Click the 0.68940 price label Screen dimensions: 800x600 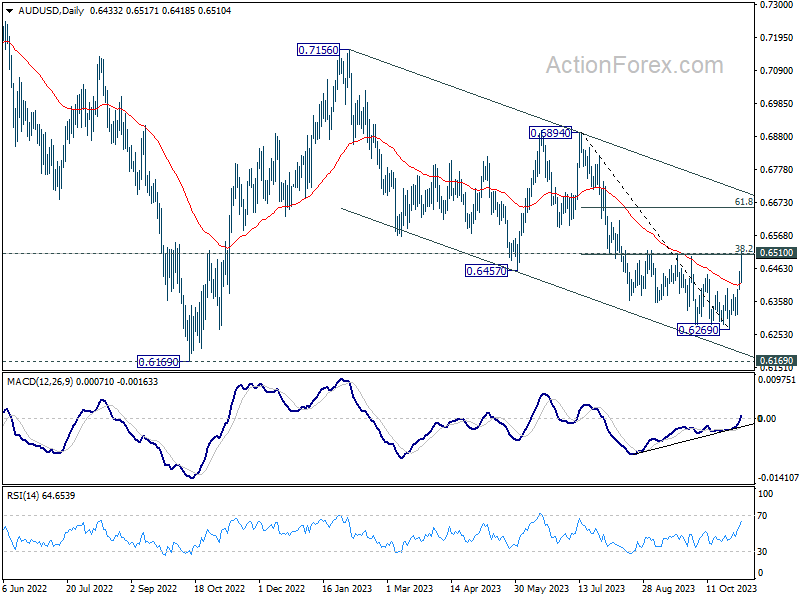click(551, 133)
